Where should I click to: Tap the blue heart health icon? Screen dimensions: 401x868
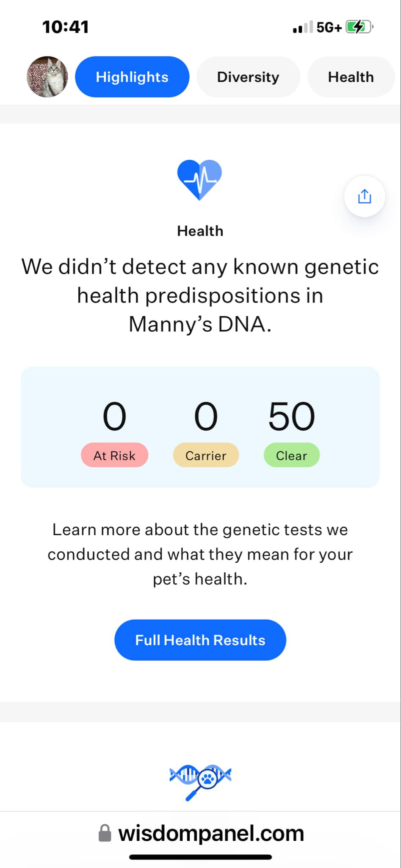coord(199,180)
